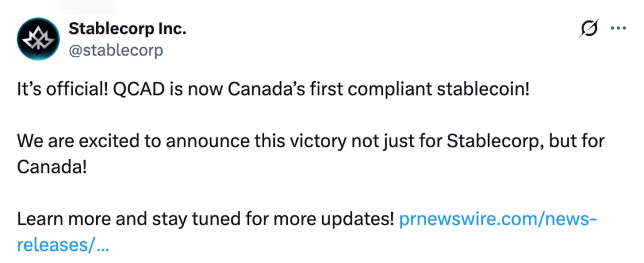Click the @stablecorp handle
Image resolution: width=644 pixels, height=263 pixels.
pyautogui.click(x=115, y=50)
